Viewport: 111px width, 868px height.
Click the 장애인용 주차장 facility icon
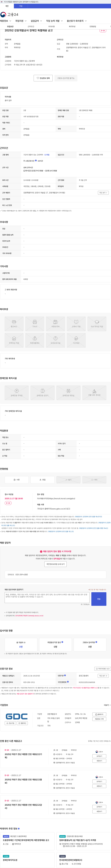[17, 393]
